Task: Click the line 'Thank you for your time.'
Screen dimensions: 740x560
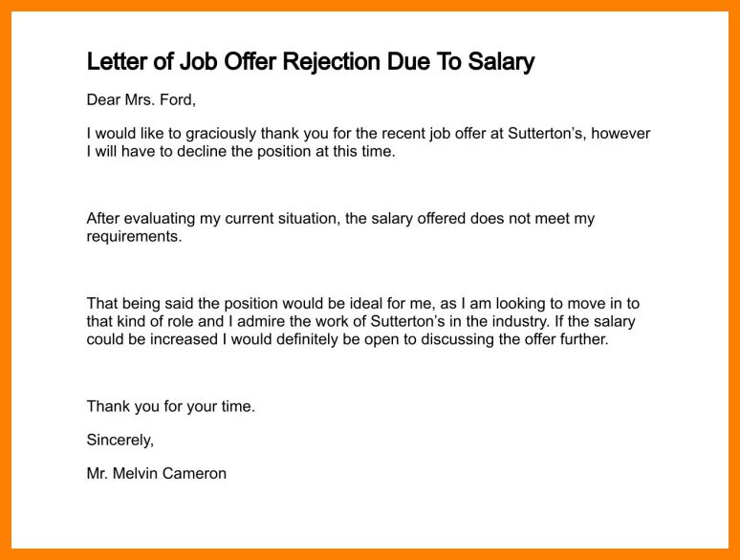Action: pyautogui.click(x=171, y=407)
